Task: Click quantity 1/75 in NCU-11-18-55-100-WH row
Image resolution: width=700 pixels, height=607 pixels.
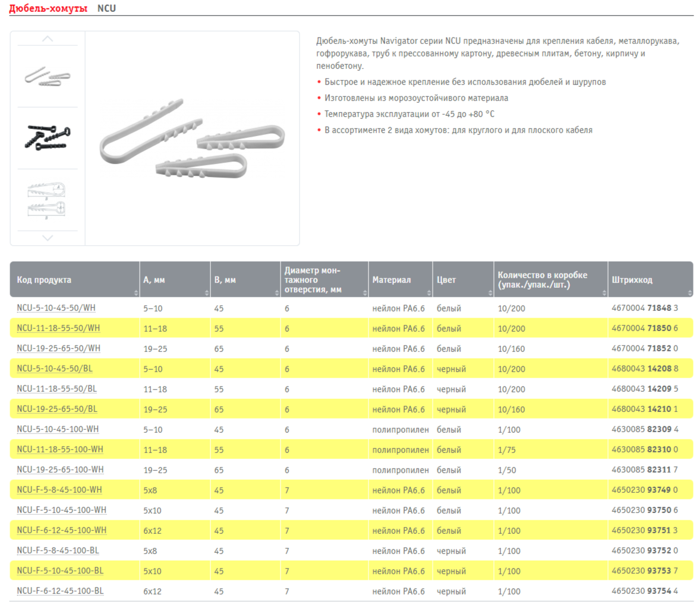Action: click(507, 450)
